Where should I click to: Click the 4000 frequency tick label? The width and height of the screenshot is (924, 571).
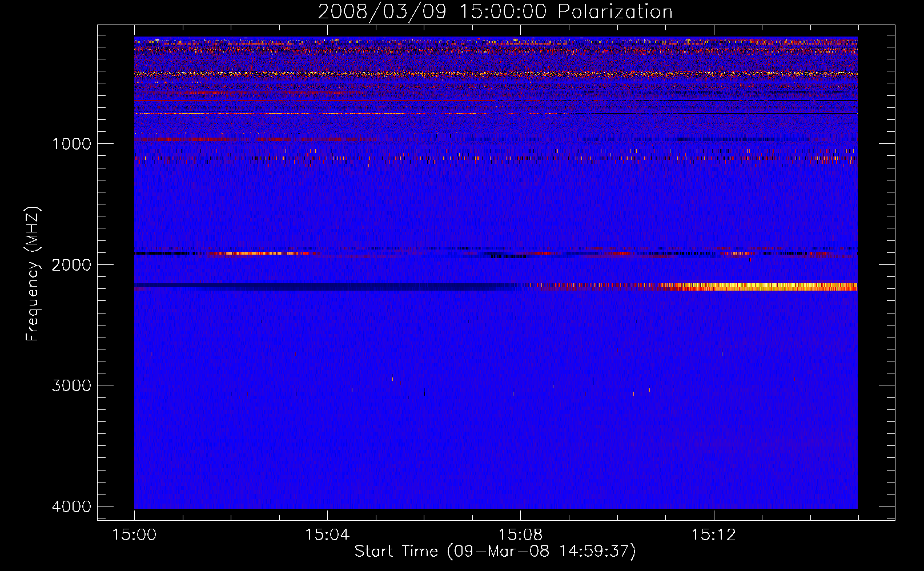[71, 506]
